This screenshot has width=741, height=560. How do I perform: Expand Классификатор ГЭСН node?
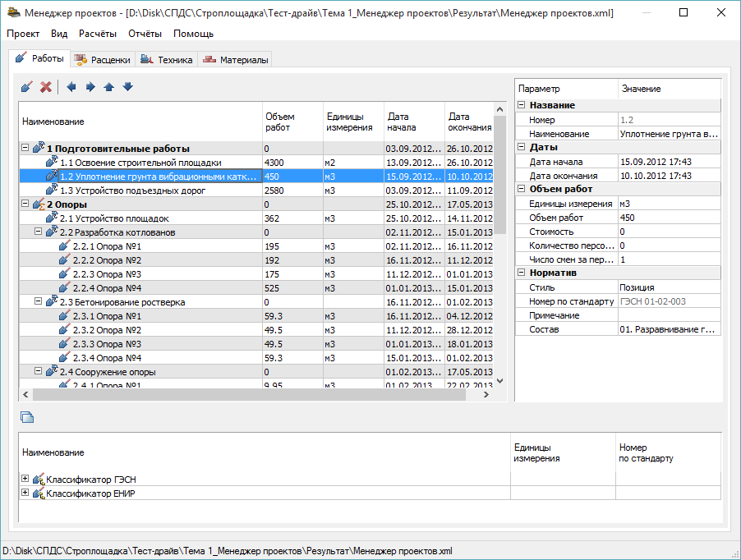(x=25, y=479)
